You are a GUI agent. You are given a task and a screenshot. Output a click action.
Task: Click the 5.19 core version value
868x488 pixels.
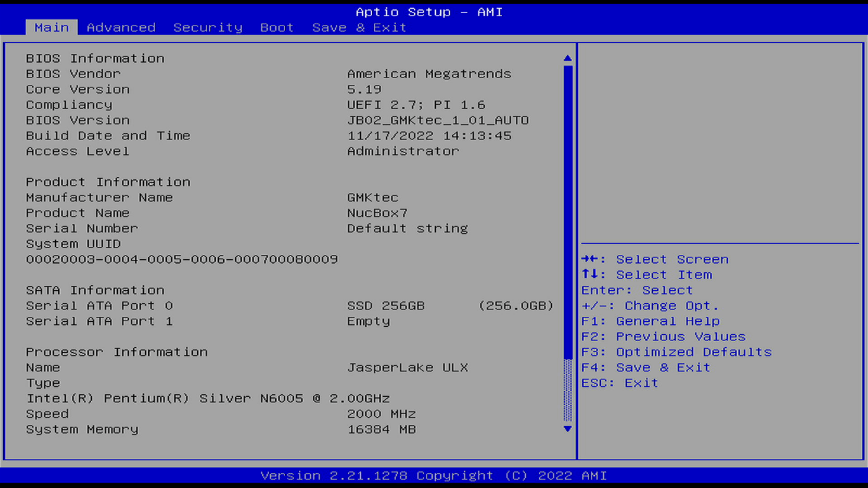(x=364, y=89)
